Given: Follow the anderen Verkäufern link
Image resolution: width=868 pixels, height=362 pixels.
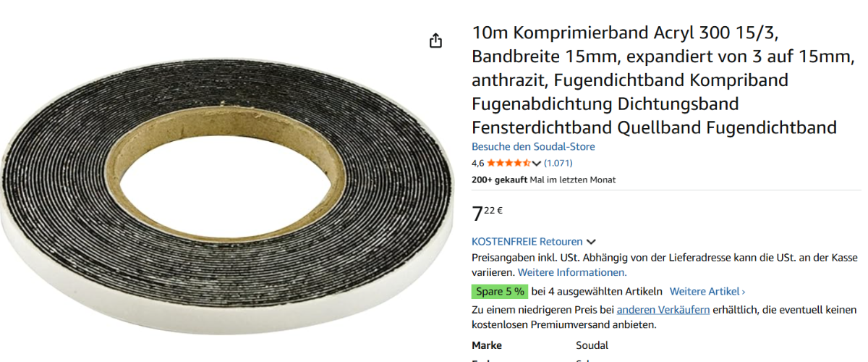Looking at the screenshot, I should pos(663,310).
